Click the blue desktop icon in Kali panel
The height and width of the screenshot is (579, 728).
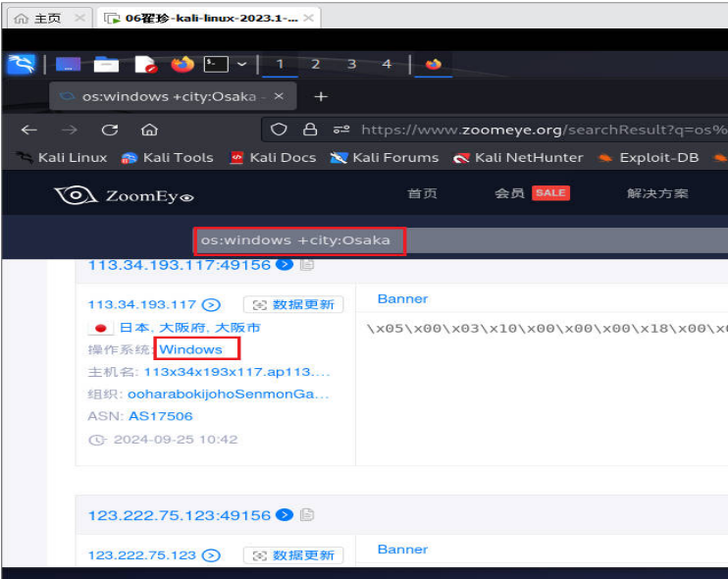coord(69,64)
